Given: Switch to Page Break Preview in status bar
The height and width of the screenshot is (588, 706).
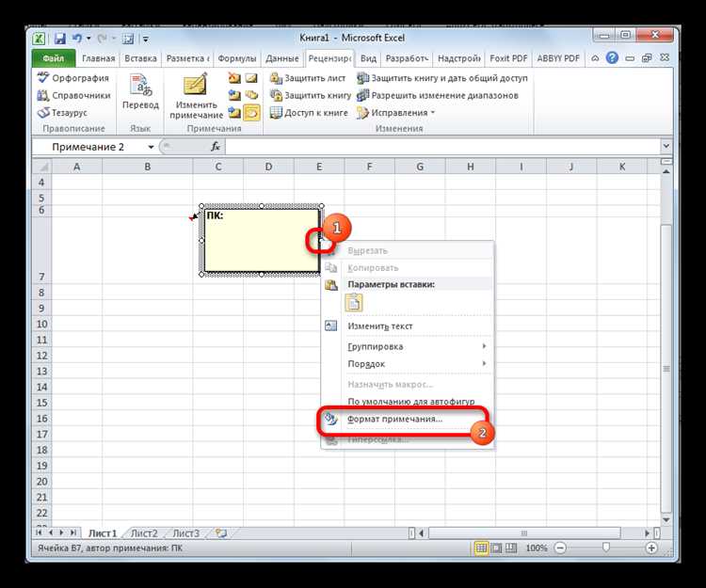Looking at the screenshot, I should [510, 548].
